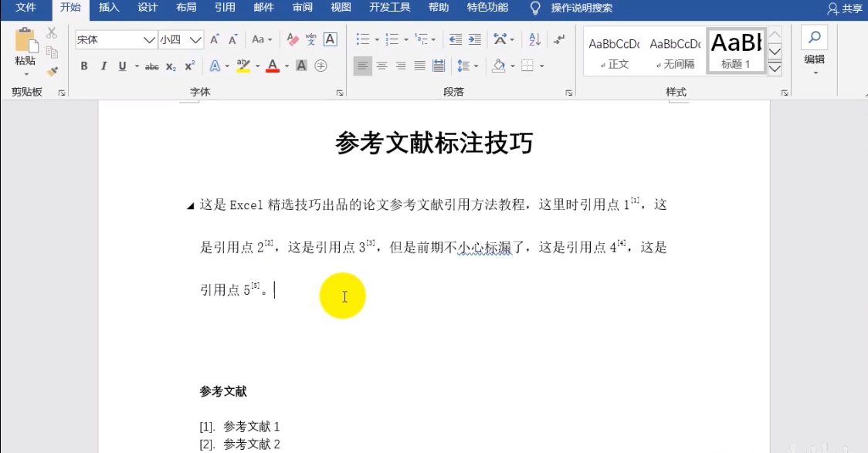Screen dimensions: 868x453
Task: Apply the 无间隔 style
Action: click(676, 53)
